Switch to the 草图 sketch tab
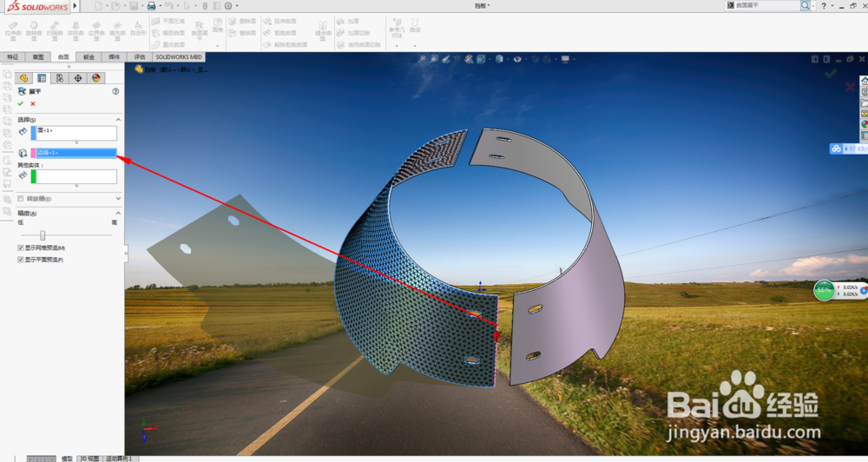Screen dimensions: 868x462 37,57
